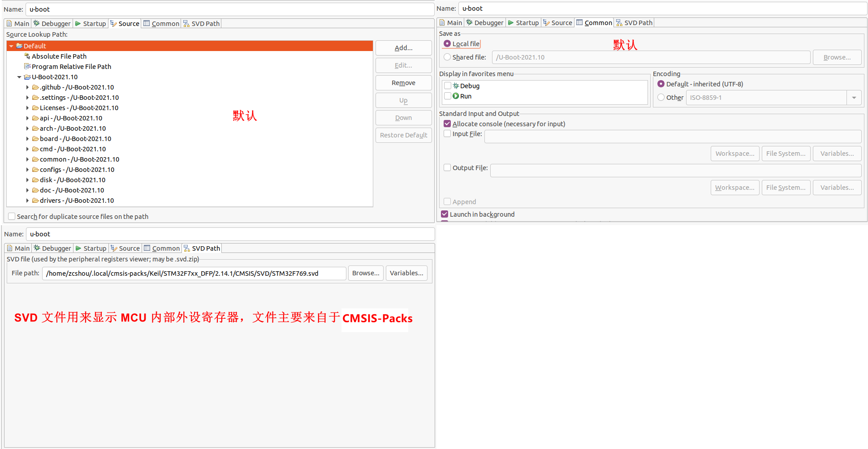Image resolution: width=868 pixels, height=449 pixels.
Task: Click the Licenses folder icon
Action: (x=35, y=108)
